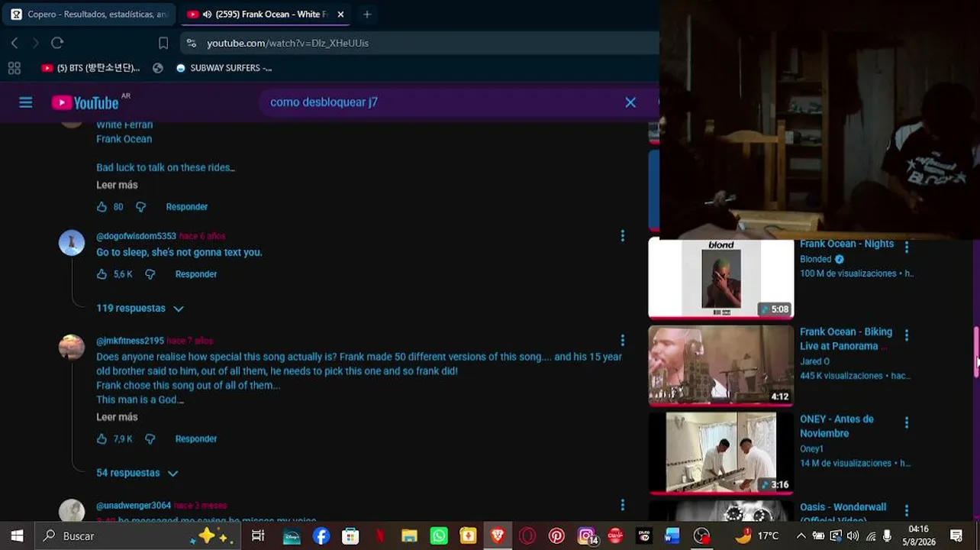980x550 pixels.
Task: Open options menu for @unadwenger3064's comment
Action: (622, 505)
